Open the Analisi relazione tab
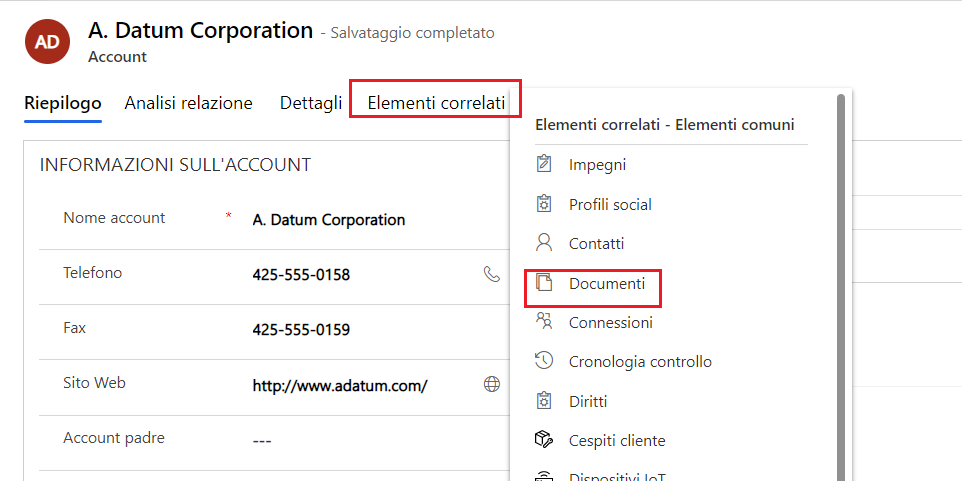The width and height of the screenshot is (962, 481). tap(188, 102)
